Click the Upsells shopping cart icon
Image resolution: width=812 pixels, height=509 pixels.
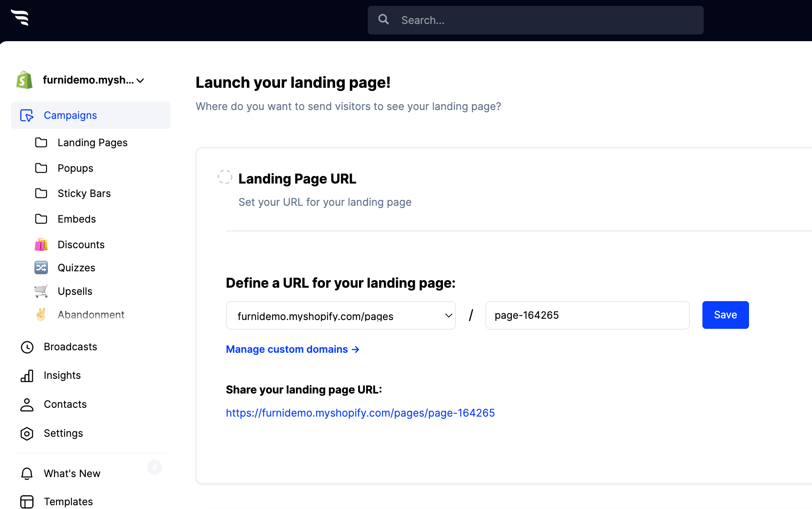point(41,291)
